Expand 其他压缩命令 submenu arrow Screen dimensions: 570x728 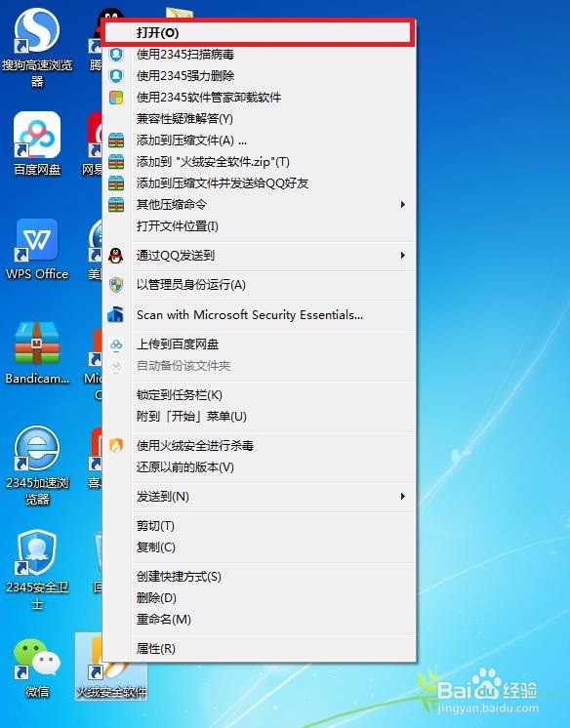[403, 204]
